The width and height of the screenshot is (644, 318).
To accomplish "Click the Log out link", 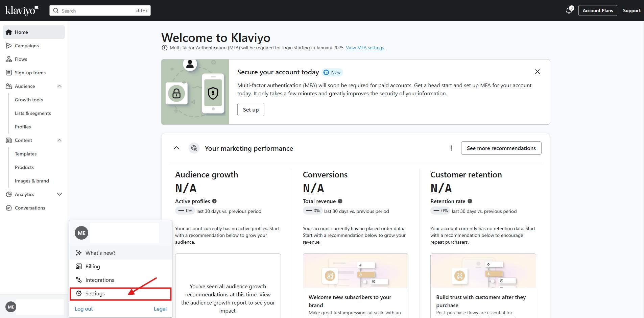I will tap(84, 309).
